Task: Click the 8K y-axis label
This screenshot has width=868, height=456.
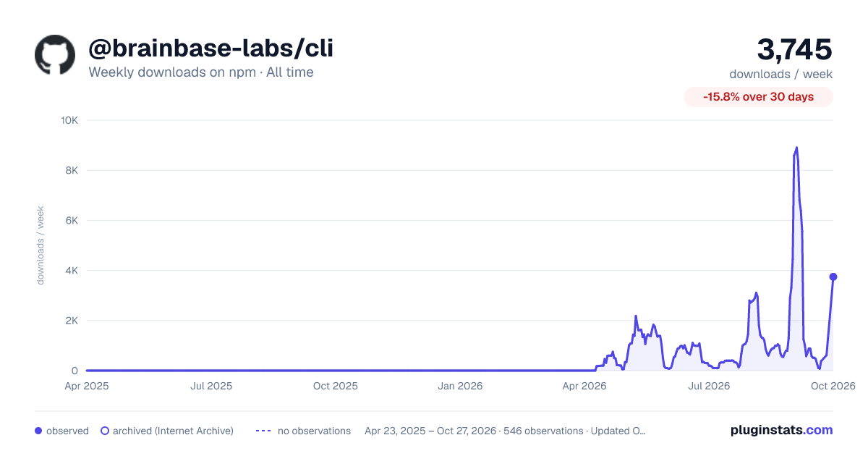Action: pos(72,170)
